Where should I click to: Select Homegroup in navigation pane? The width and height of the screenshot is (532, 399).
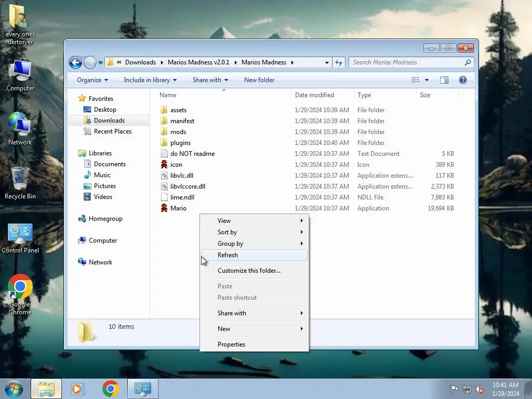105,219
